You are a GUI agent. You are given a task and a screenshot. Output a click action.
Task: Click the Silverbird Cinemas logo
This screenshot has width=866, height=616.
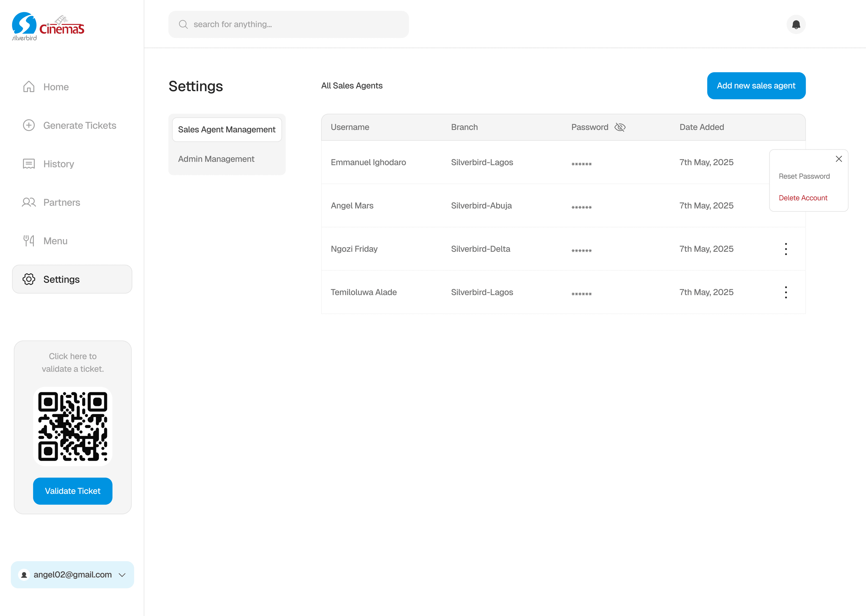[x=48, y=27]
